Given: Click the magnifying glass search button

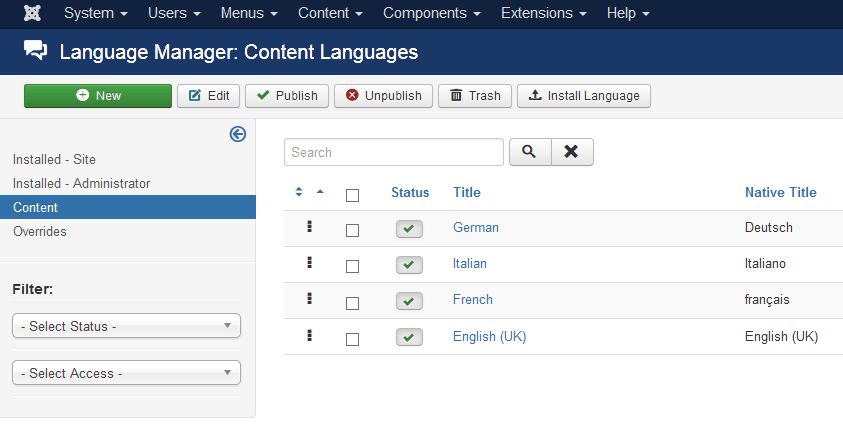Looking at the screenshot, I should pos(530,152).
